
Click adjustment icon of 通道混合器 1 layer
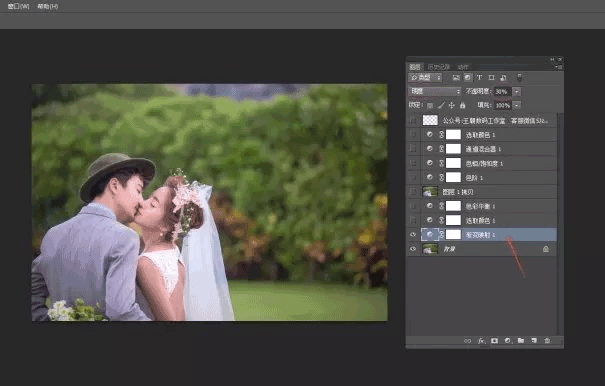429,149
